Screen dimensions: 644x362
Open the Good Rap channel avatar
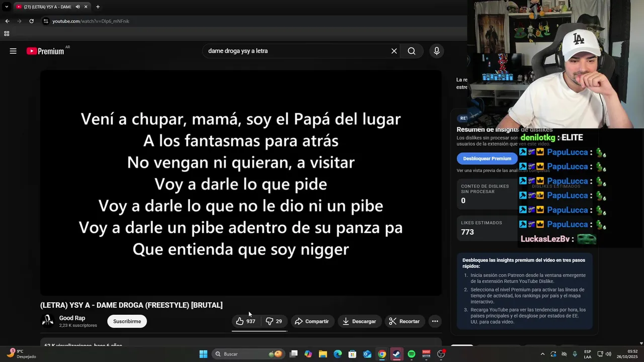(x=48, y=321)
